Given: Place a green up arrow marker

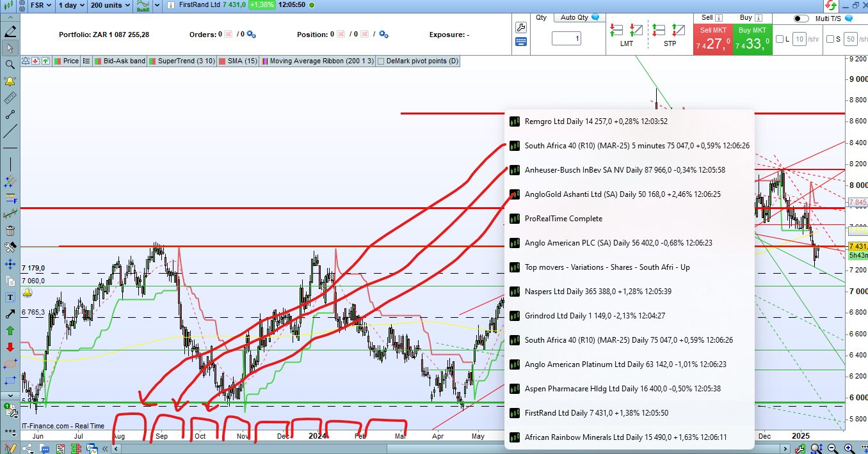Looking at the screenshot, I should pos(10,331).
